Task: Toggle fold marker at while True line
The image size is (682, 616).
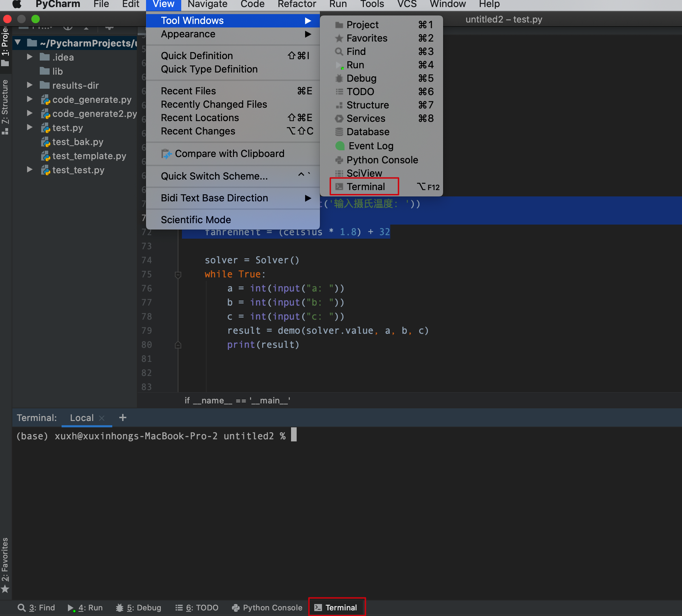Action: tap(178, 275)
